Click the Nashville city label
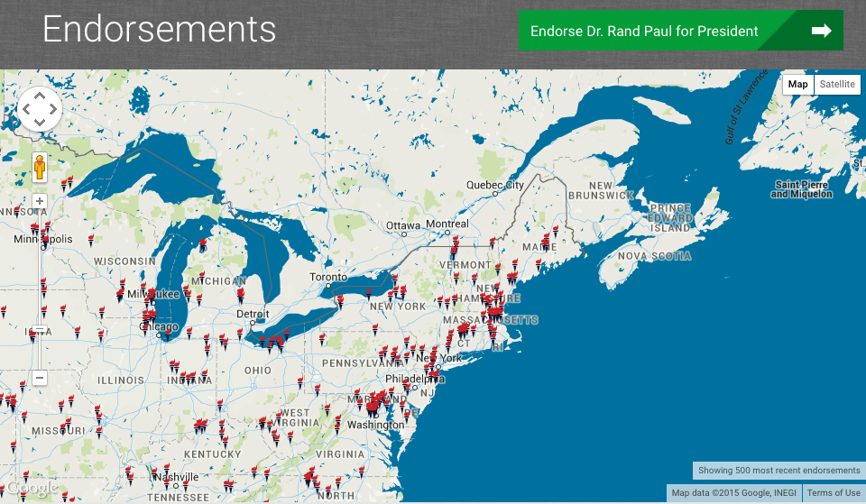The width and height of the screenshot is (866, 504). tap(177, 477)
